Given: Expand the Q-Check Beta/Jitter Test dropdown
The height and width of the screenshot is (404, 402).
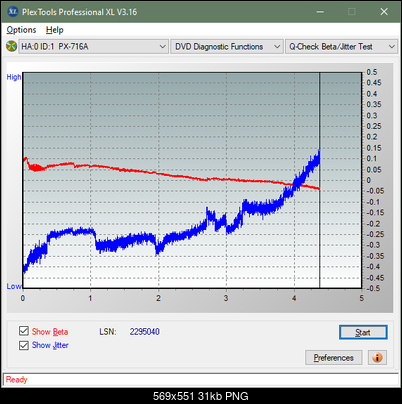Looking at the screenshot, I should pos(342,46).
